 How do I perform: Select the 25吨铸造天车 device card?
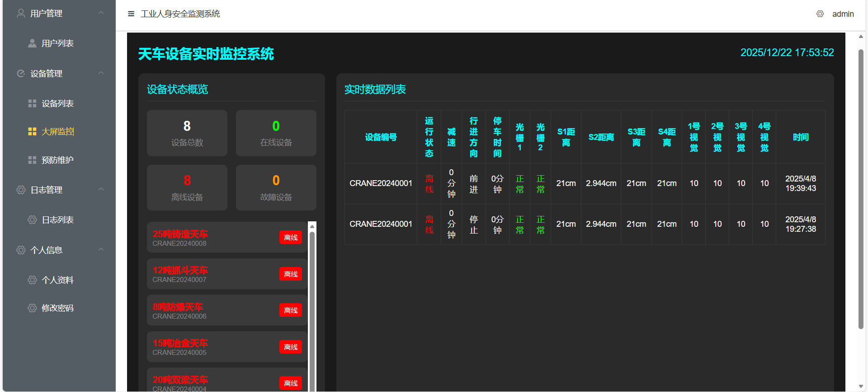[227, 238]
